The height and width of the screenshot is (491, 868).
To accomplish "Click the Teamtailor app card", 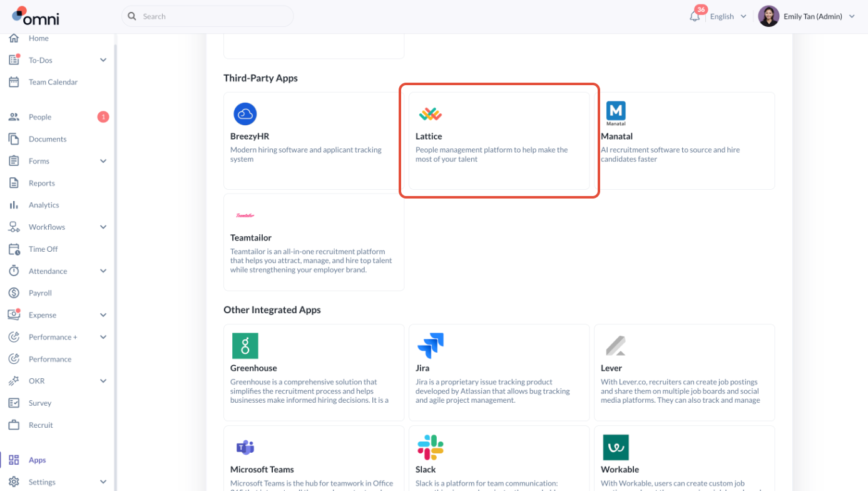I will click(x=314, y=242).
